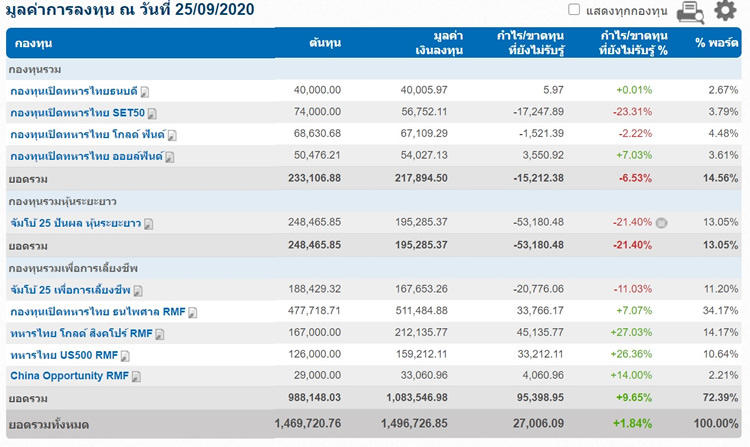The width and height of the screenshot is (750, 447).
Task: Click mutual fund subtotal percentage -6.53%
Action: (635, 178)
